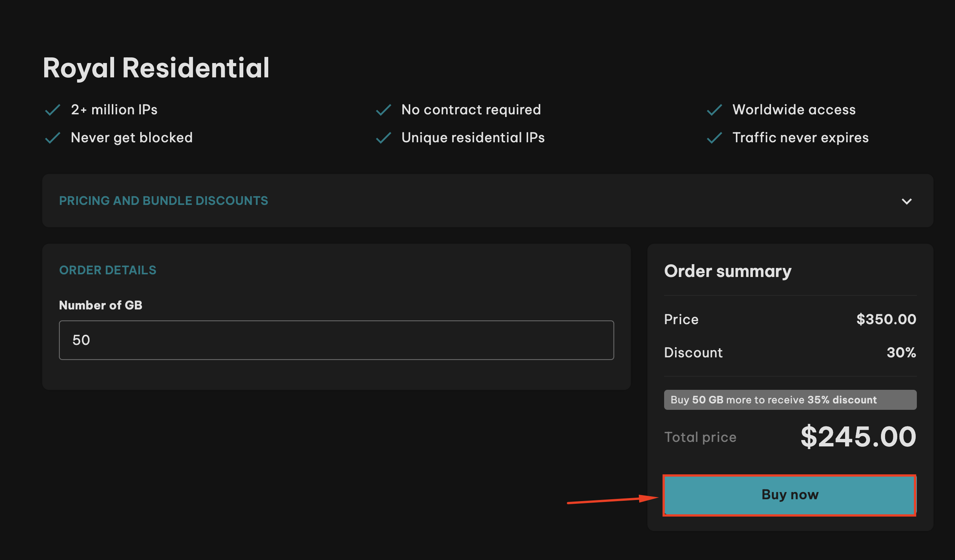Click the checkmark icon beside Unique residential IPs
Screen dimensions: 955x560
(x=383, y=137)
